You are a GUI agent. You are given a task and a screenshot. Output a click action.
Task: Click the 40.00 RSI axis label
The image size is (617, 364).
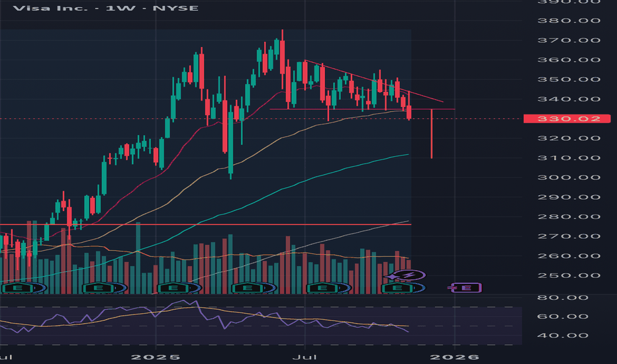point(563,336)
